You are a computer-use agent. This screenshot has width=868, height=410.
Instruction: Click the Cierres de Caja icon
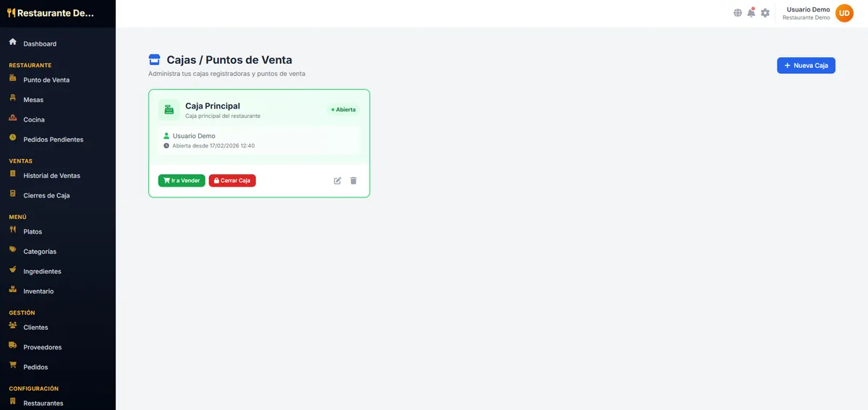click(x=13, y=194)
